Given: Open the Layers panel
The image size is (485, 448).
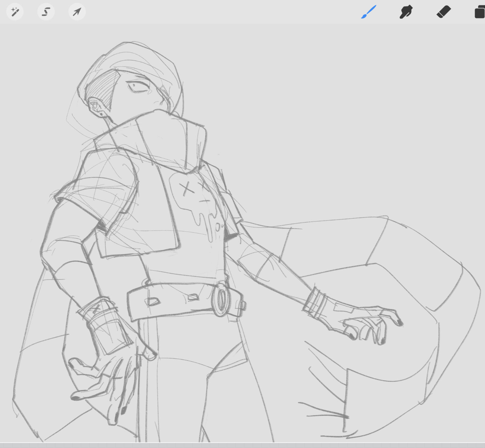Looking at the screenshot, I should [480, 12].
